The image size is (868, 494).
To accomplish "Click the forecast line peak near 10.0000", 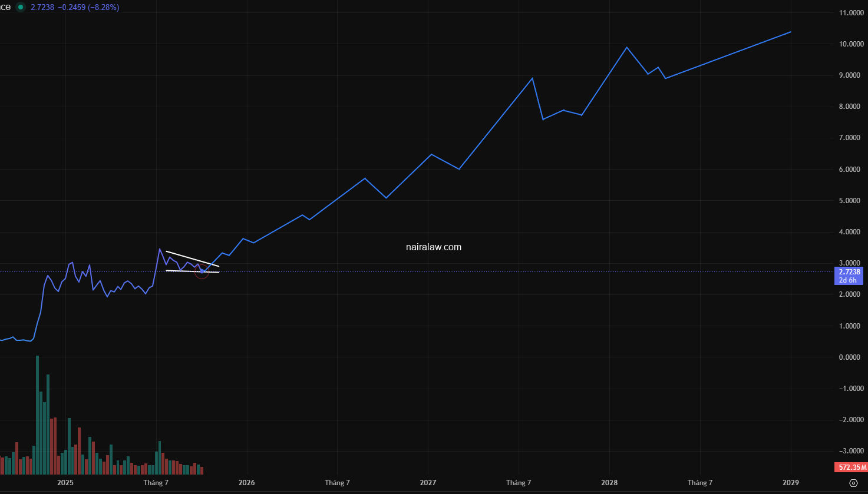I will point(626,47).
